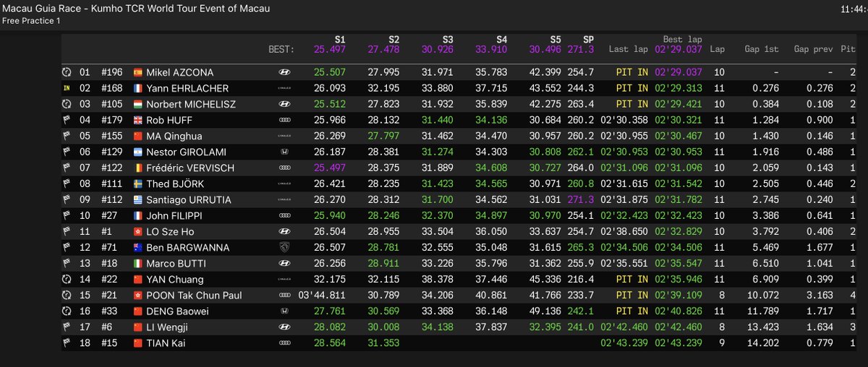Image resolution: width=868 pixels, height=367 pixels.
Task: Click the Uruguayan flag beside Santiago URRUTIA
Action: tap(138, 200)
